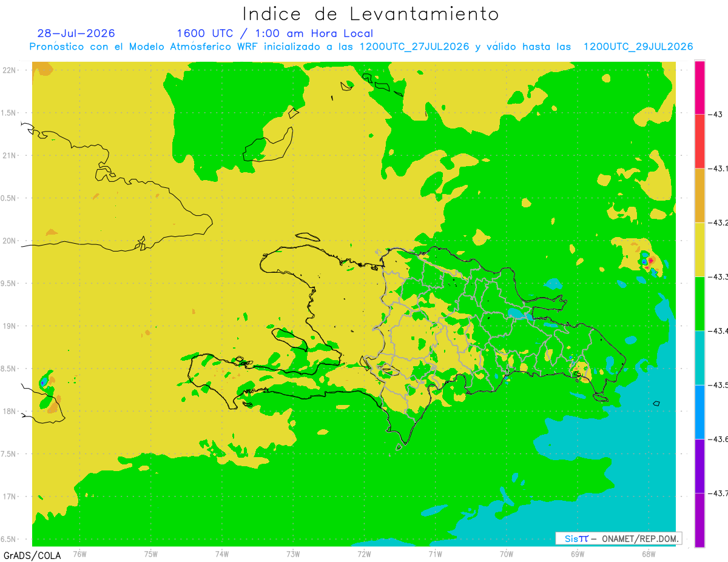Click the '70W' longitude label
Viewport: 728px width, 562px height.
click(x=507, y=554)
